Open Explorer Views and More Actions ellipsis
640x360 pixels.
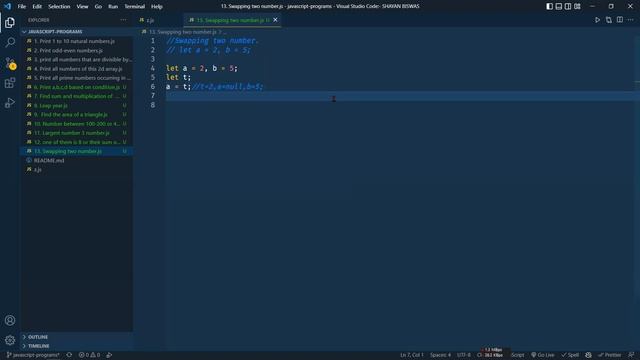point(123,20)
